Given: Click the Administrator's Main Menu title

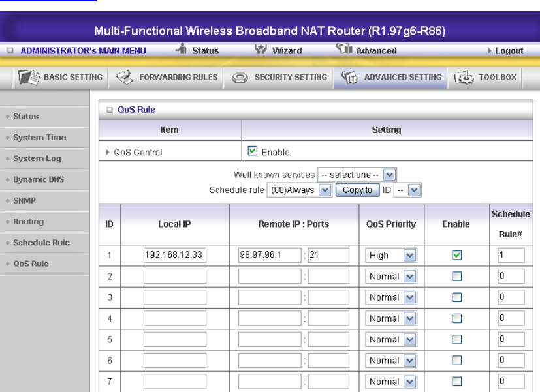Looking at the screenshot, I should [x=83, y=50].
